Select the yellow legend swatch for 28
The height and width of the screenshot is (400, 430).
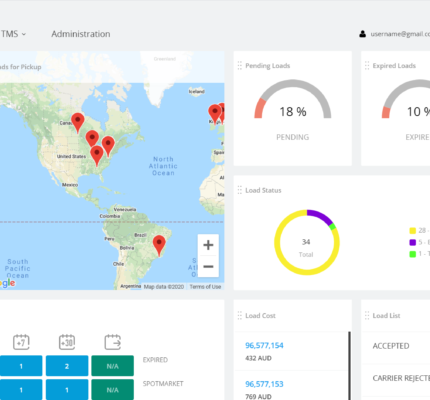coord(413,231)
